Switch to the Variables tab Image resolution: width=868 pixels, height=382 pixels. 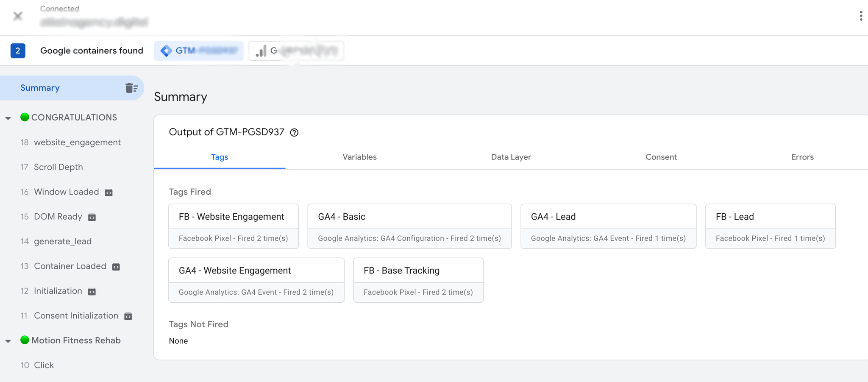(359, 157)
